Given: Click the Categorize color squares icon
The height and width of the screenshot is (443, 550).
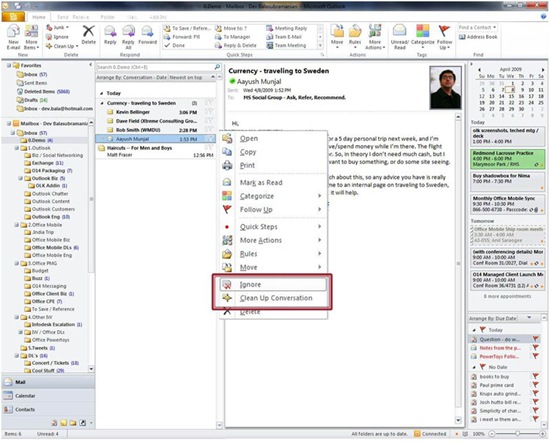Looking at the screenshot, I should click(423, 31).
